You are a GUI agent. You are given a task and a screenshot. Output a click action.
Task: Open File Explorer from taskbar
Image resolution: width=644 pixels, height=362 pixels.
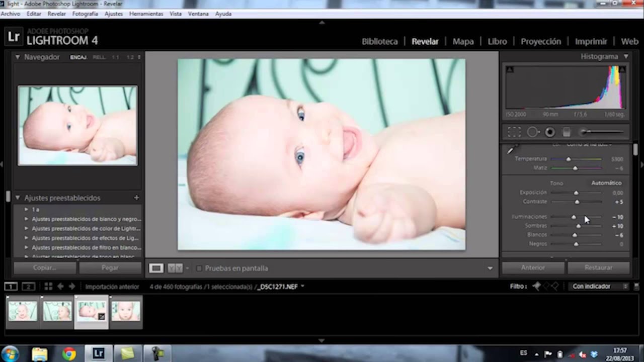pyautogui.click(x=40, y=354)
